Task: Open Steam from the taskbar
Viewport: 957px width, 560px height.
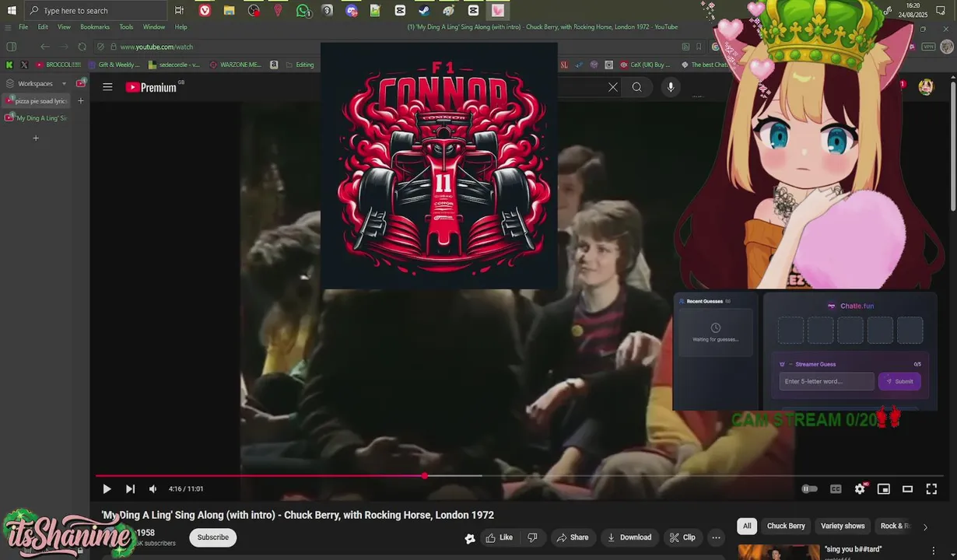Action: pos(424,10)
